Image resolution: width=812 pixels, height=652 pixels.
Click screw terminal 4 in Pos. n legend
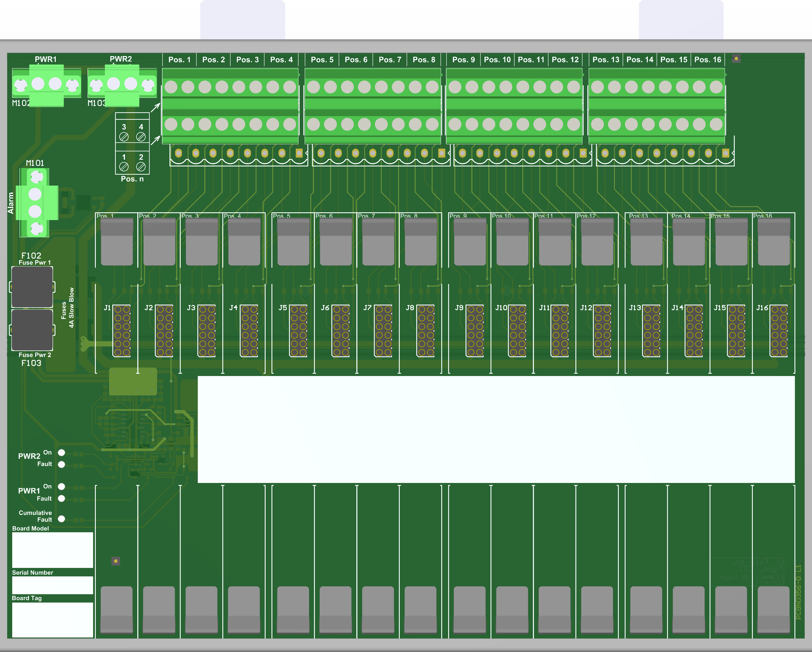tap(141, 137)
